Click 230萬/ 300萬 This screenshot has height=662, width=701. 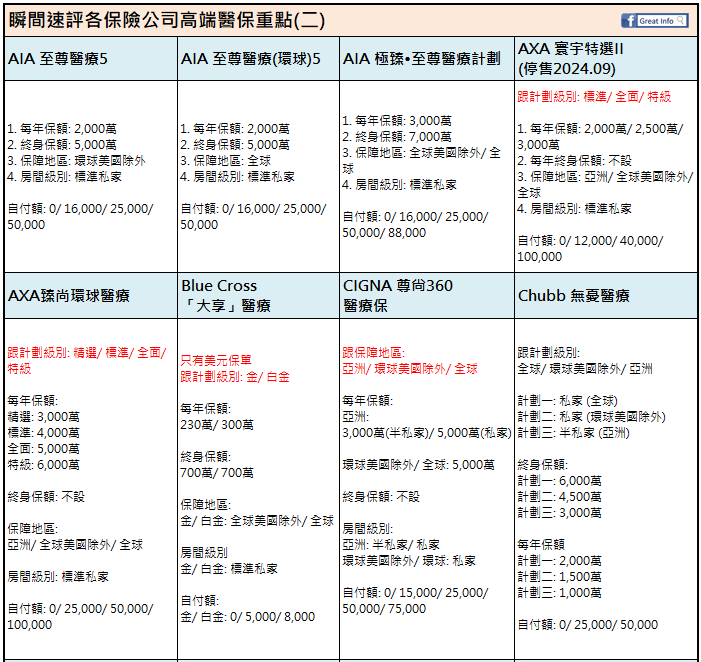pos(217,424)
